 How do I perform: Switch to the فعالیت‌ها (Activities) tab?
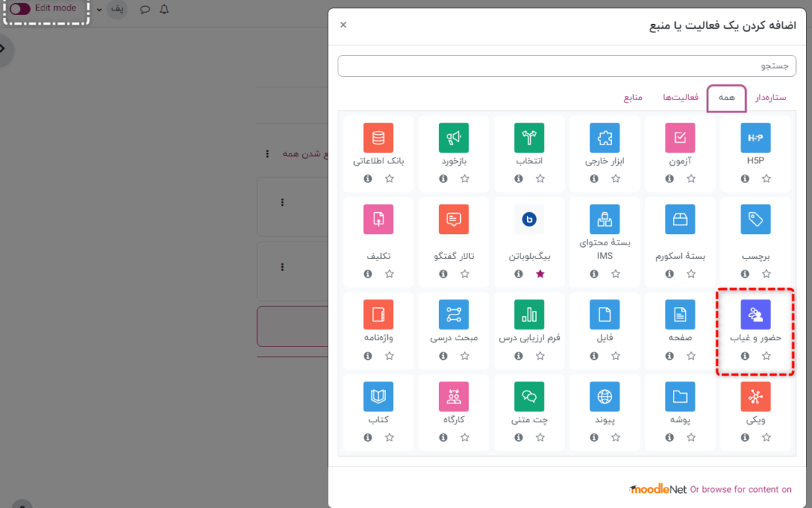[x=680, y=98]
